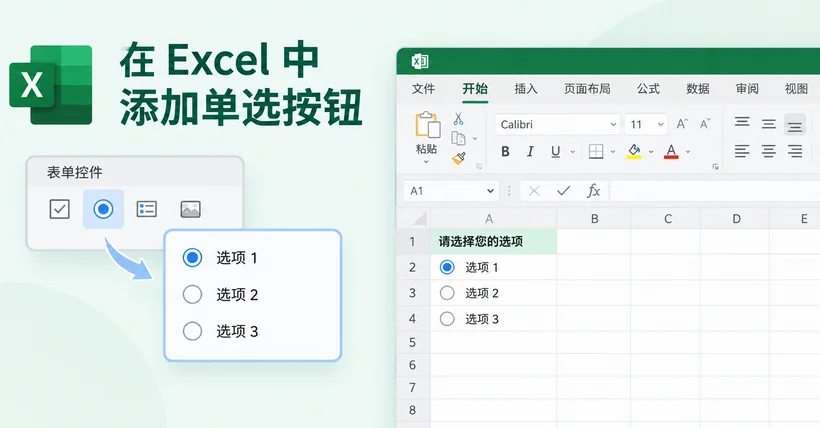The image size is (820, 428).
Task: Toggle Bold formatting
Action: (505, 152)
